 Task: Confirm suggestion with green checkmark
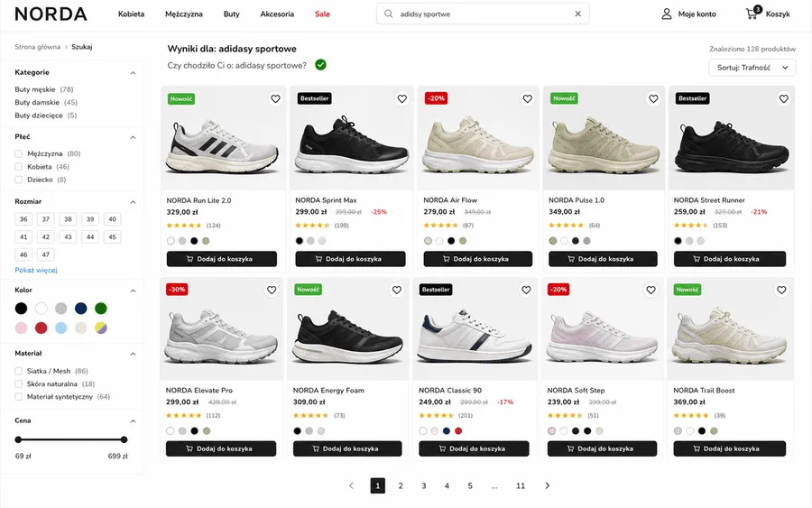[x=320, y=65]
